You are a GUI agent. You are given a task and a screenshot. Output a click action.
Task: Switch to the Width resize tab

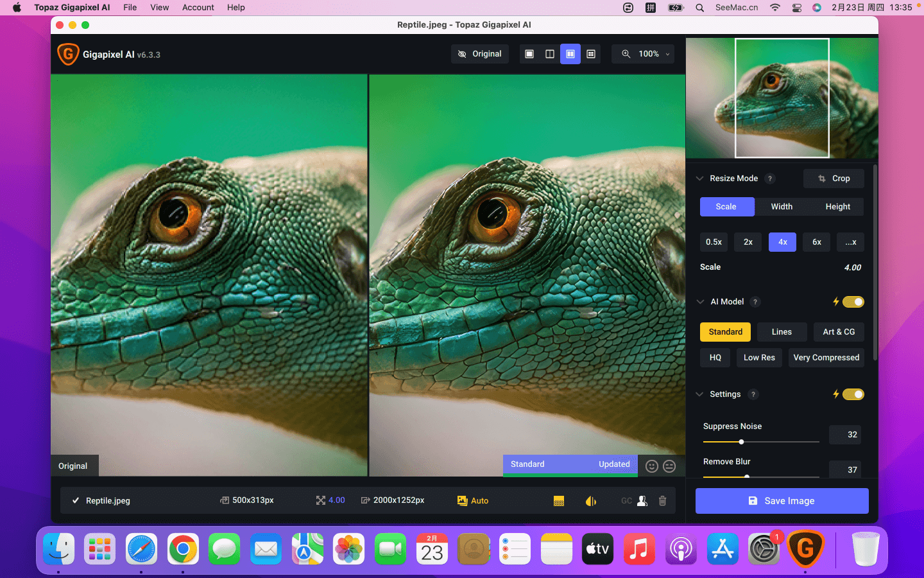(782, 207)
